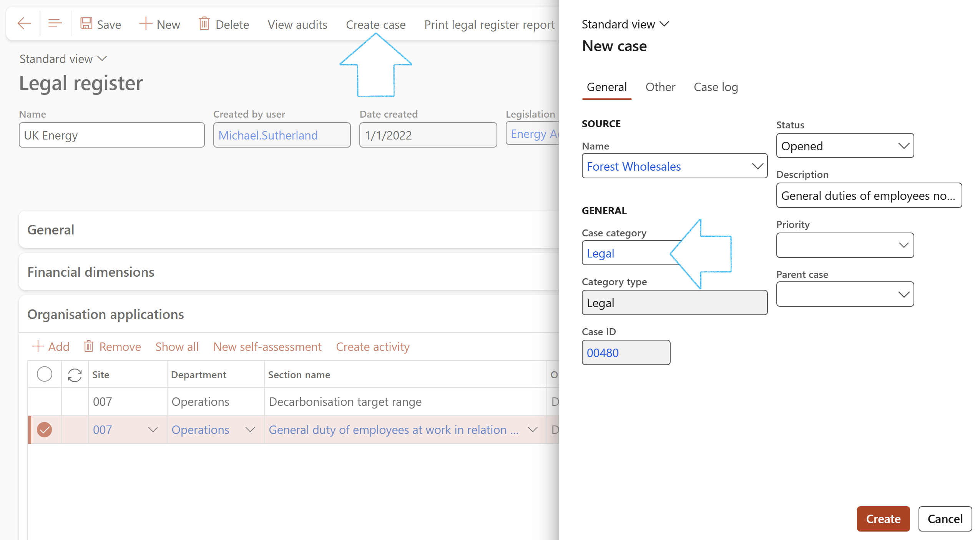
Task: Click the grid refresh icon
Action: [x=75, y=375]
